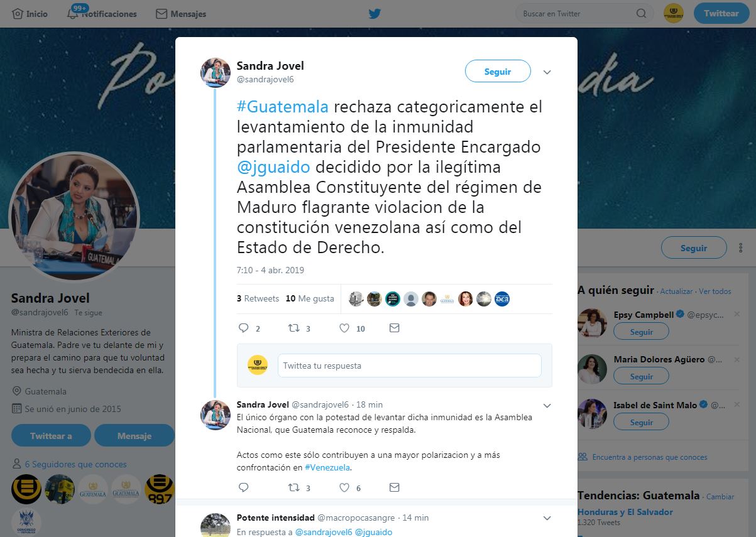Follow Sandra Jovel from tweet header
The height and width of the screenshot is (537, 756).
[498, 72]
